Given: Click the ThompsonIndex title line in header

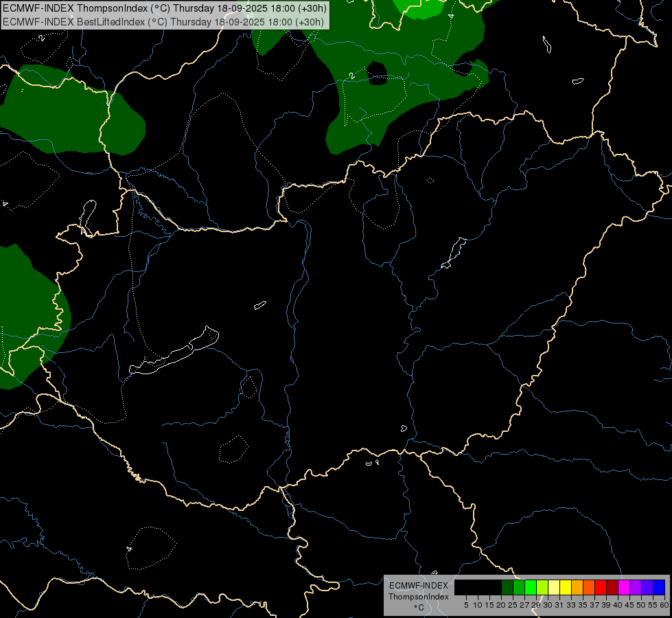Looking at the screenshot, I should 165,8.
